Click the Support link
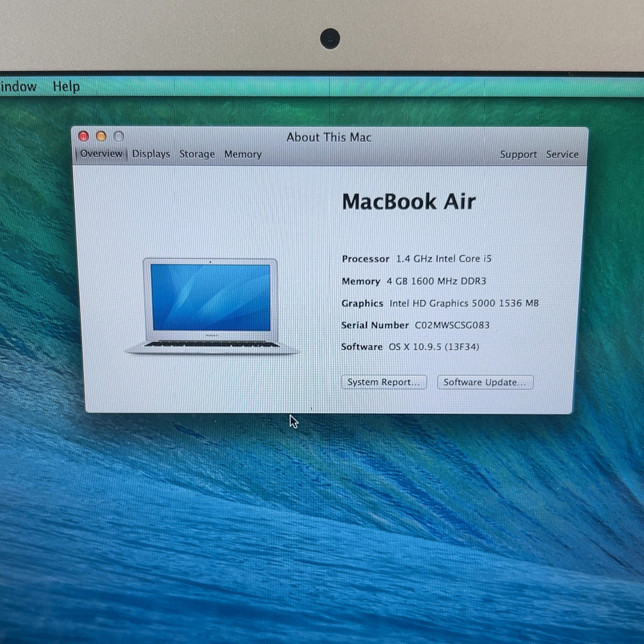 point(518,155)
